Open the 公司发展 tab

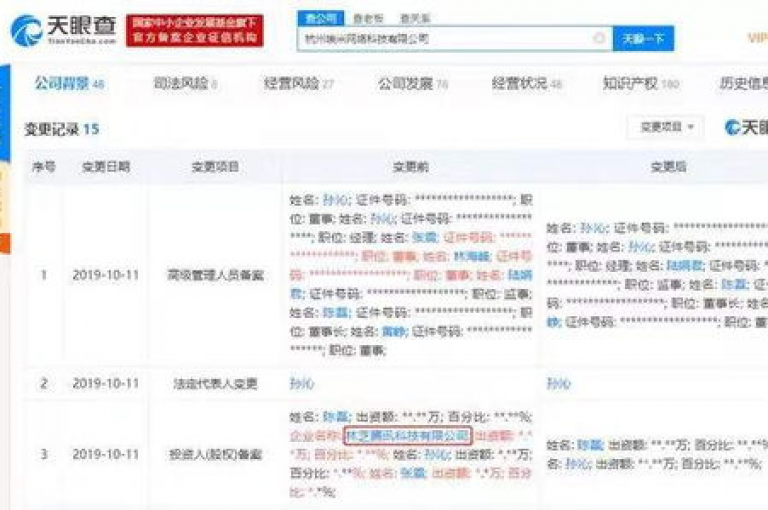(412, 84)
